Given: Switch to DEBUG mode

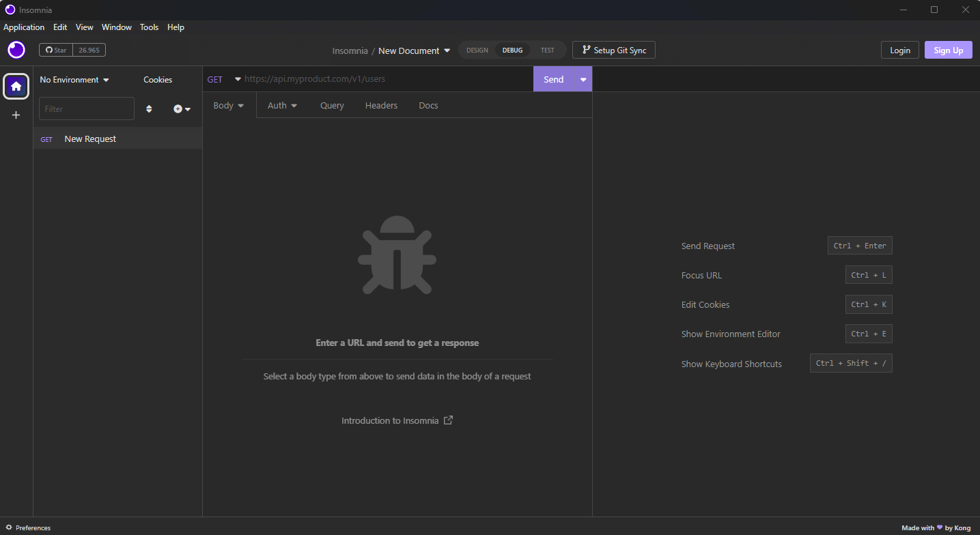Looking at the screenshot, I should [x=512, y=50].
